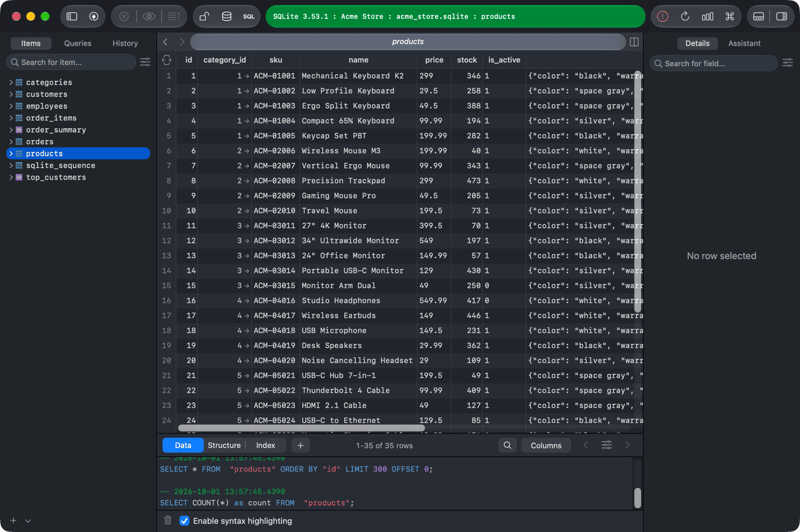Click the lock icon in toolbar
This screenshot has width=800, height=532.
point(204,16)
